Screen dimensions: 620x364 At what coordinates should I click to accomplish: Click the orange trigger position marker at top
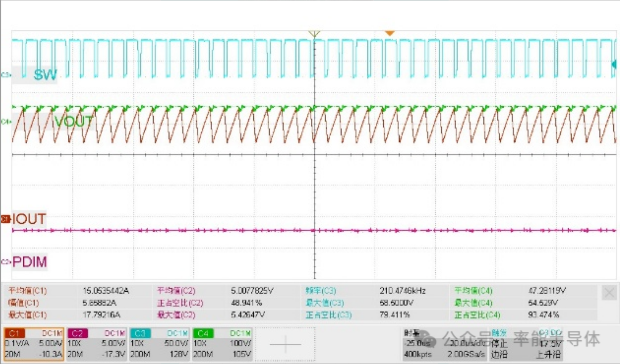[389, 33]
